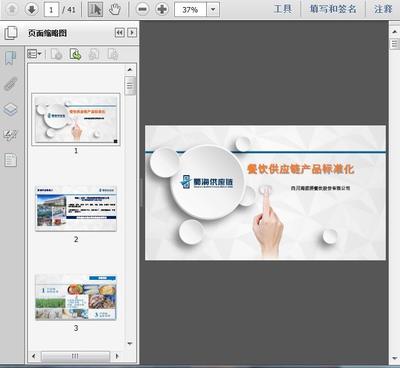Screen dimensions: 400x368
Task: Open the document page icon in the sidebar
Action: coord(10,160)
